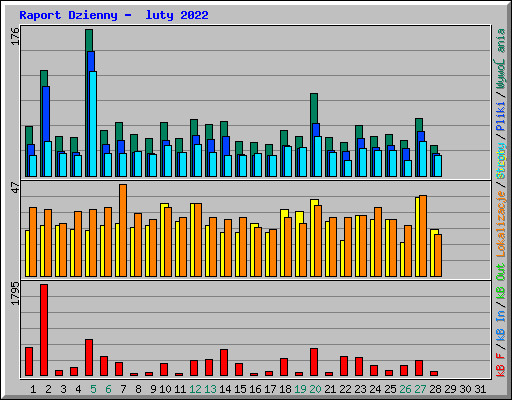Click the cyan bar above day 5
The width and height of the screenshot is (512, 400).
[x=93, y=124]
